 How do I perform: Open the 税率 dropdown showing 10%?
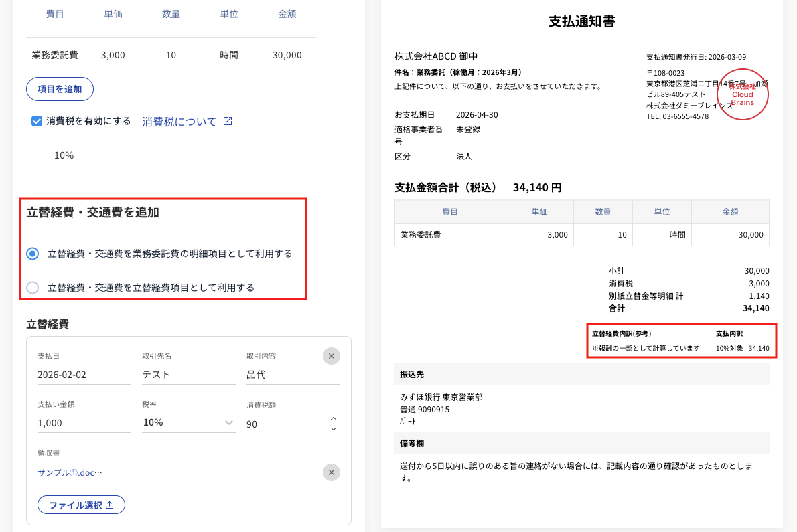click(189, 422)
